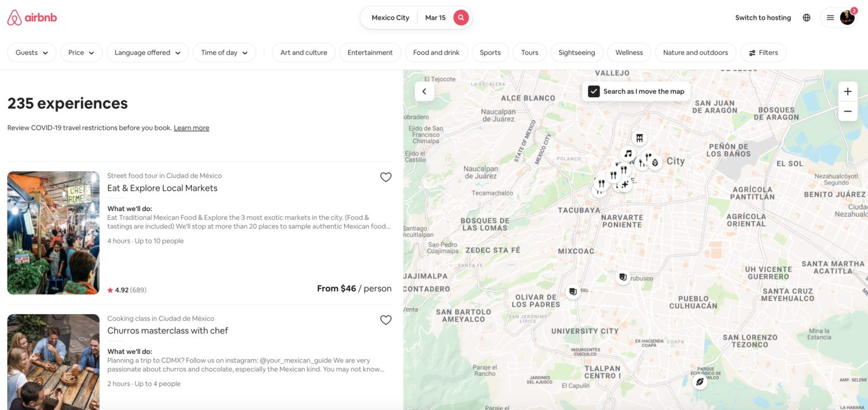Open the leaf nature experience pin

(x=655, y=162)
